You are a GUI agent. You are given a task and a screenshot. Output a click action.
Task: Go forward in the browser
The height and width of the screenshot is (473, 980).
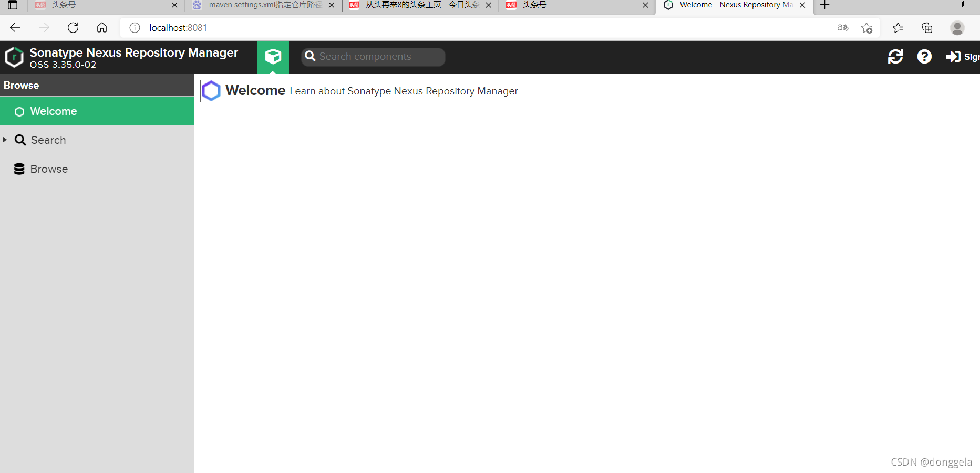(x=44, y=28)
